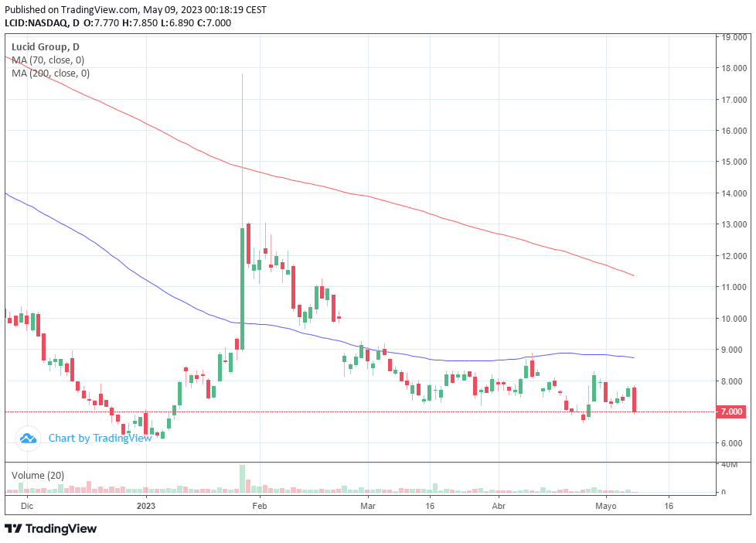The height and width of the screenshot is (543, 756).
Task: Select the MA (70, close, 0) indicator label
Action: pyautogui.click(x=48, y=60)
